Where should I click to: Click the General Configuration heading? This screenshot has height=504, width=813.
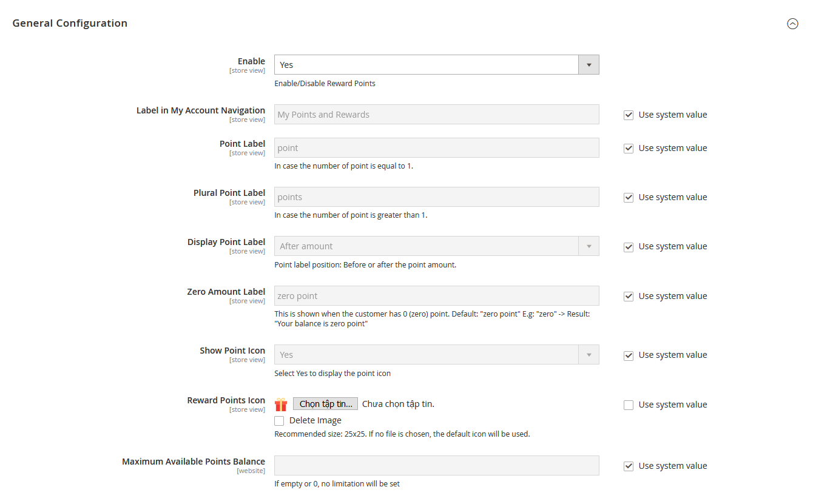70,23
